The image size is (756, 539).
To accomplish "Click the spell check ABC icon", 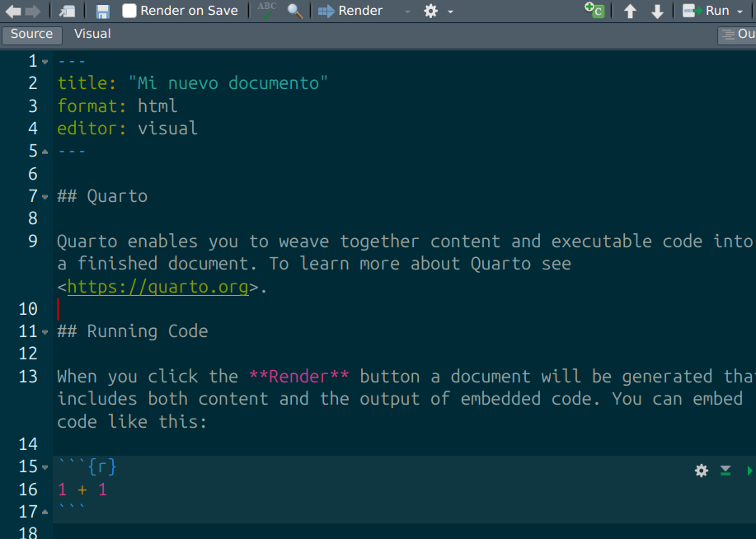I will (267, 11).
